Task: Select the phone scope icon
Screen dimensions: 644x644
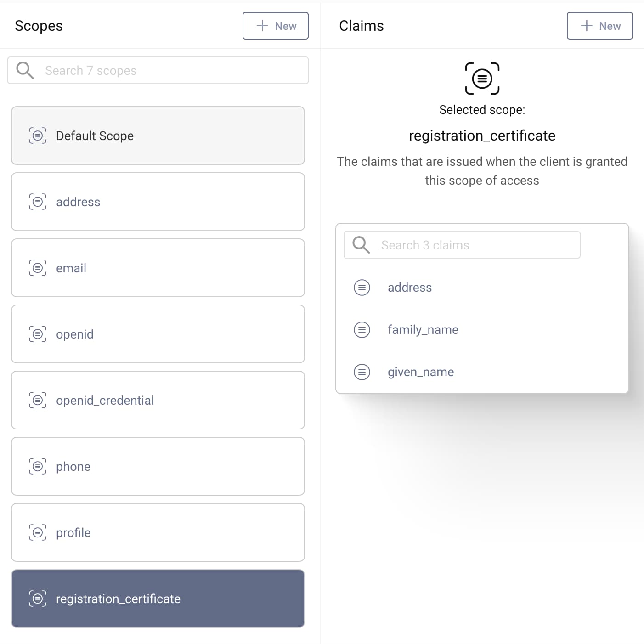Action: (37, 466)
